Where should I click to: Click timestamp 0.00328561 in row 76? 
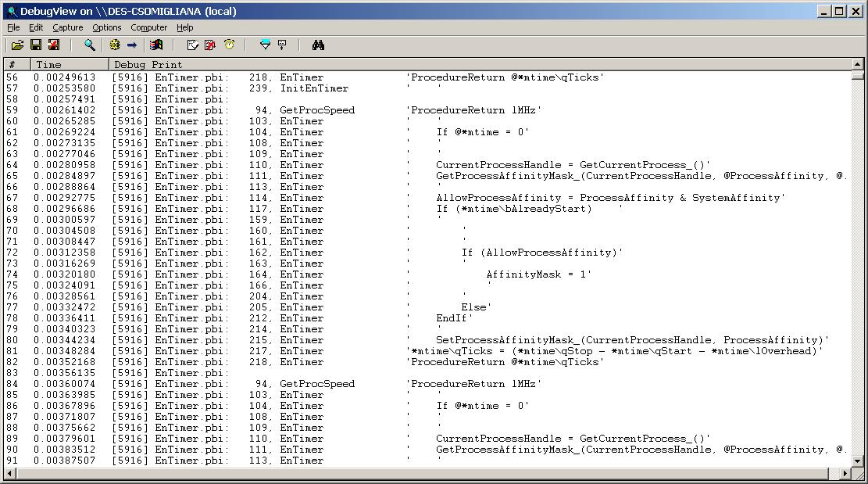(x=64, y=296)
